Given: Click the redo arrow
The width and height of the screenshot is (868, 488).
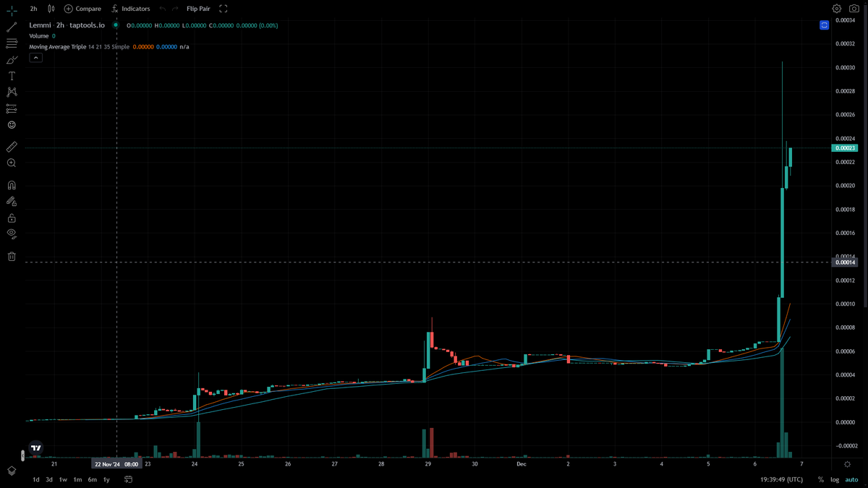Looking at the screenshot, I should point(175,9).
